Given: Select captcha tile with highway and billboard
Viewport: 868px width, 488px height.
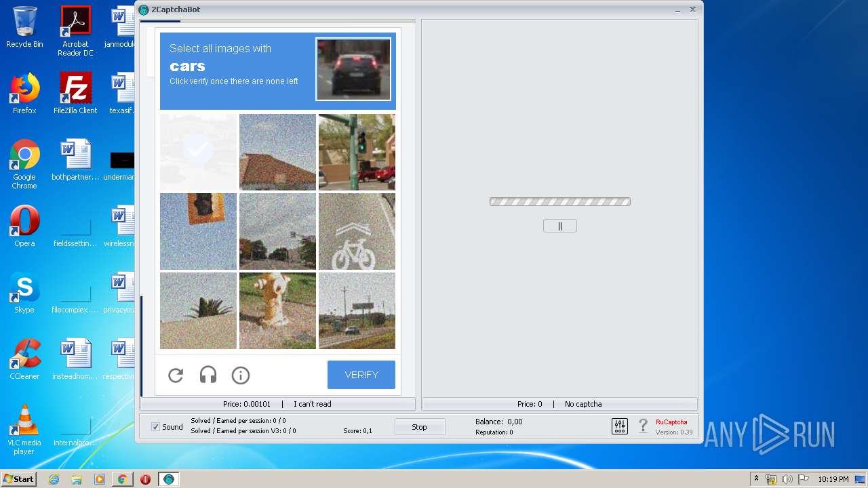Looking at the screenshot, I should [x=357, y=310].
